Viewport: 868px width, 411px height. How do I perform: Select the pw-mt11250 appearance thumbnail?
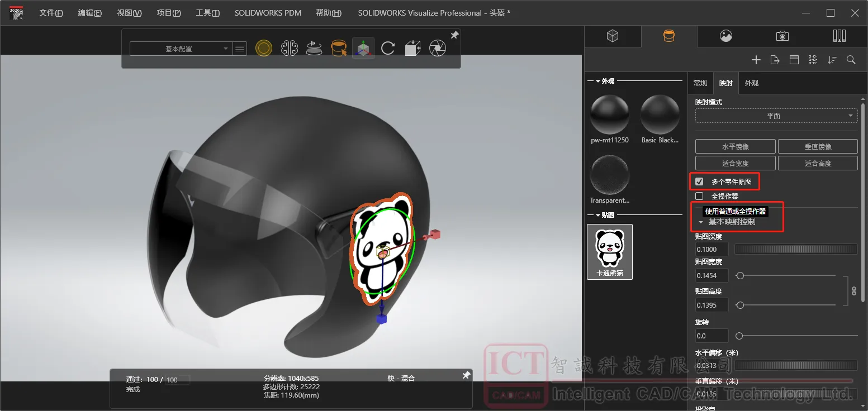(x=610, y=115)
